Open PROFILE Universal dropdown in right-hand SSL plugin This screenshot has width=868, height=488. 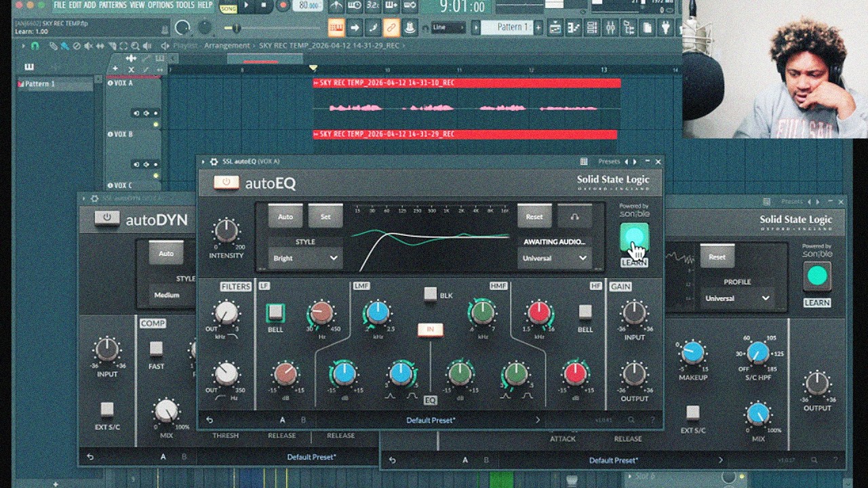pyautogui.click(x=738, y=298)
